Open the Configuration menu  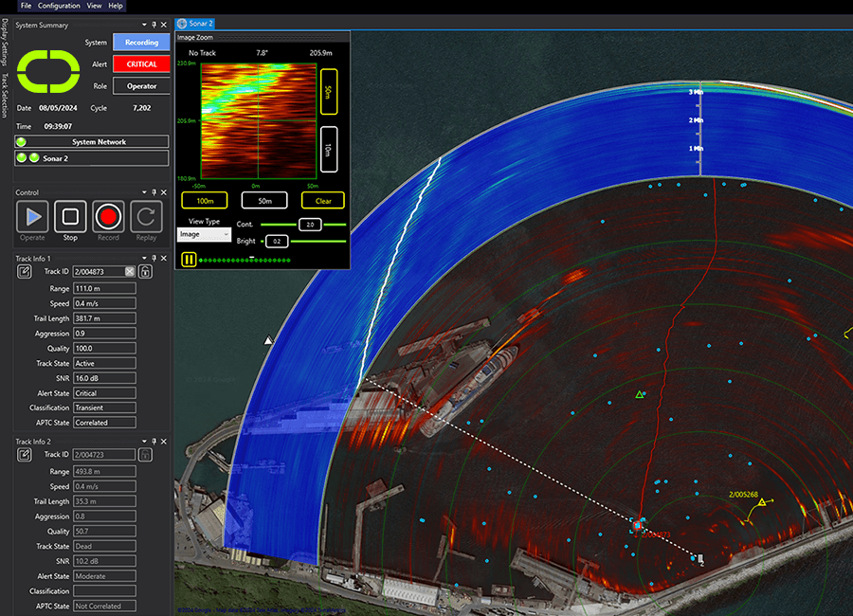tap(59, 6)
